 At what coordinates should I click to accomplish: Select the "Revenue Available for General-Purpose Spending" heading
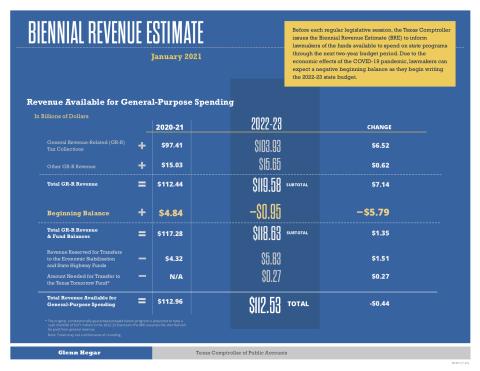point(130,102)
